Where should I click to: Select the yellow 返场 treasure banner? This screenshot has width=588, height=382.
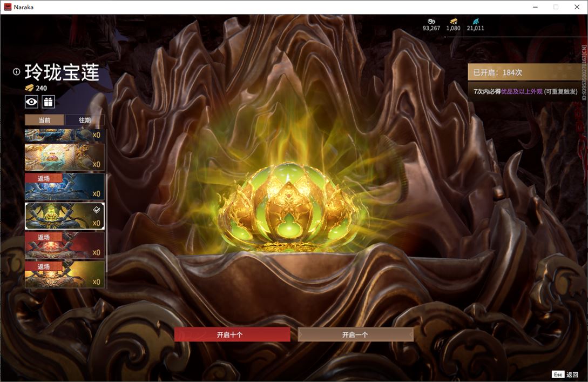pos(64,274)
